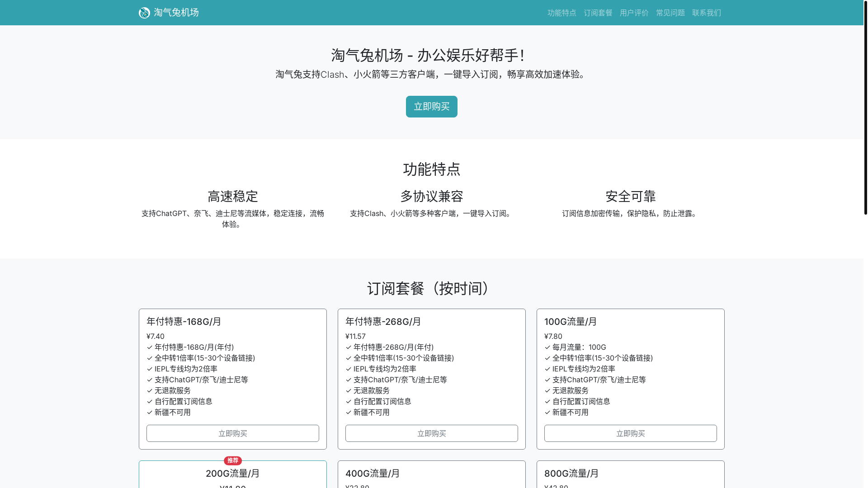
Task: Click checkmark beside 每月流量：100G
Action: pos(547,347)
